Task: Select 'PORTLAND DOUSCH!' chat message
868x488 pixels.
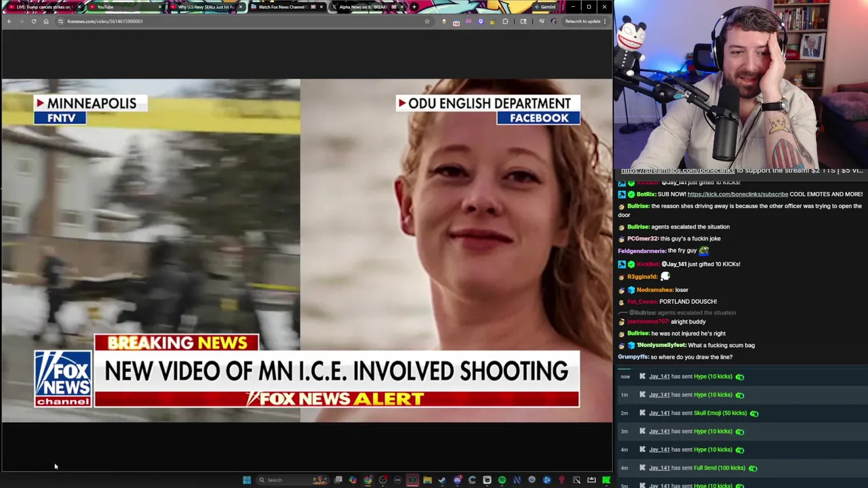Action: point(688,302)
